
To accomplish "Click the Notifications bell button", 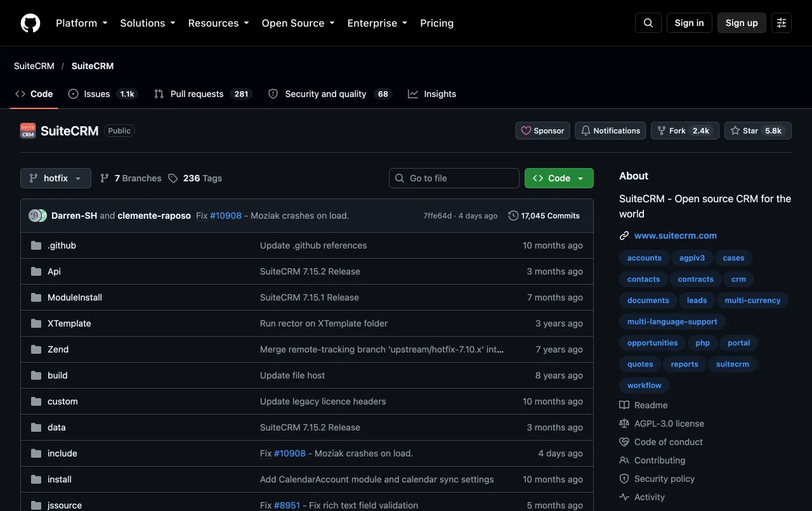I will point(610,131).
